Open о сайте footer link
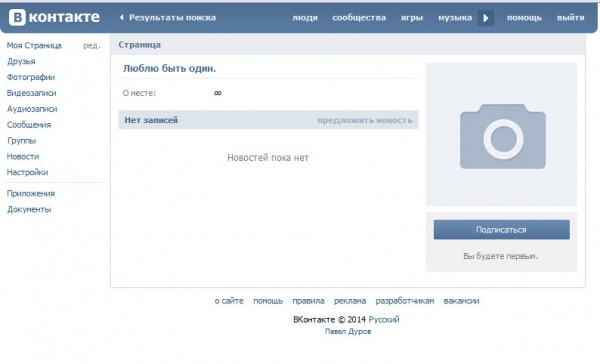 click(x=229, y=301)
